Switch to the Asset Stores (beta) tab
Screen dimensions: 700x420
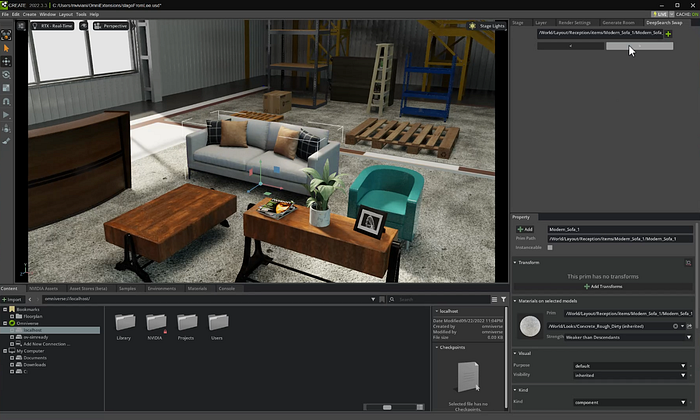click(x=88, y=288)
